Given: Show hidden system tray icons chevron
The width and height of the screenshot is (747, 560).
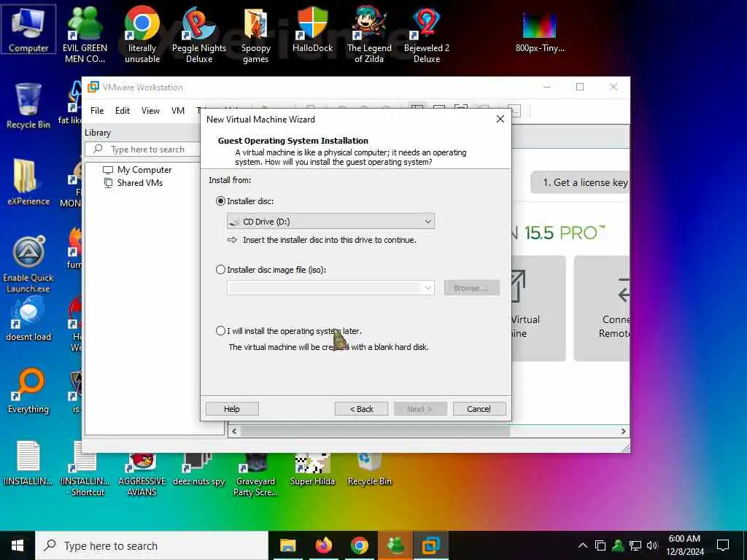Looking at the screenshot, I should pyautogui.click(x=583, y=545).
